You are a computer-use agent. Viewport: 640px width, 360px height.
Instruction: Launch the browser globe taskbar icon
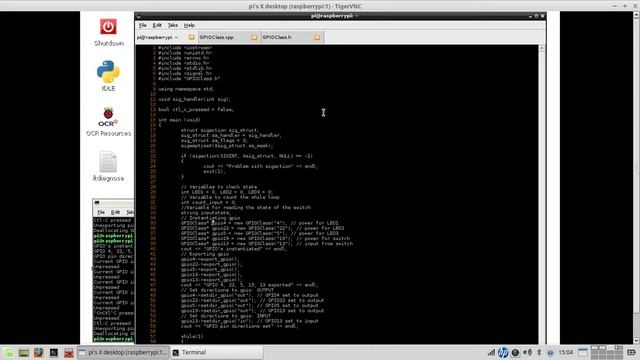[39, 353]
